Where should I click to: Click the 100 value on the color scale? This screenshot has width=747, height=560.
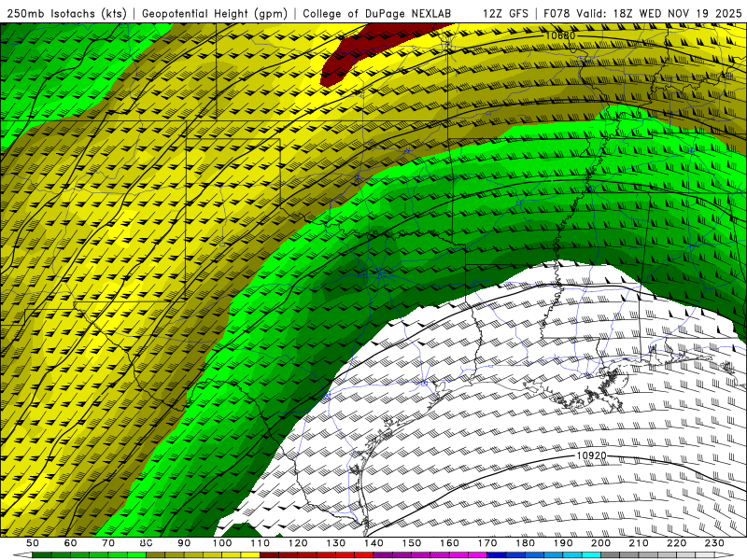[x=222, y=543]
